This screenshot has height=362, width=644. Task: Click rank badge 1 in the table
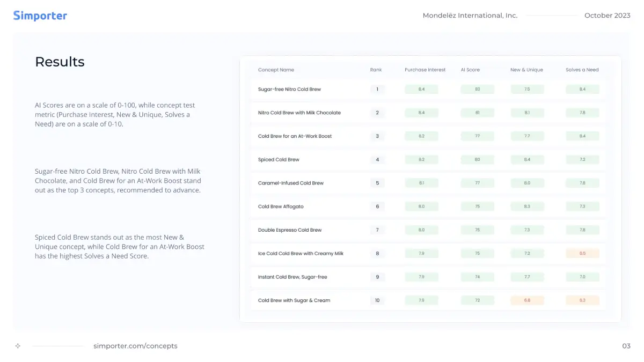pos(377,89)
